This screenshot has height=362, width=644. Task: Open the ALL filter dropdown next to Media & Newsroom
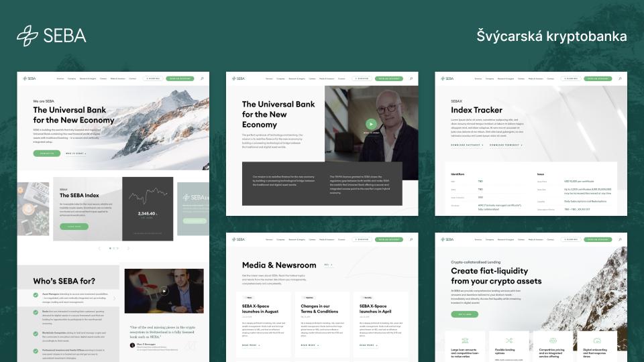(328, 265)
